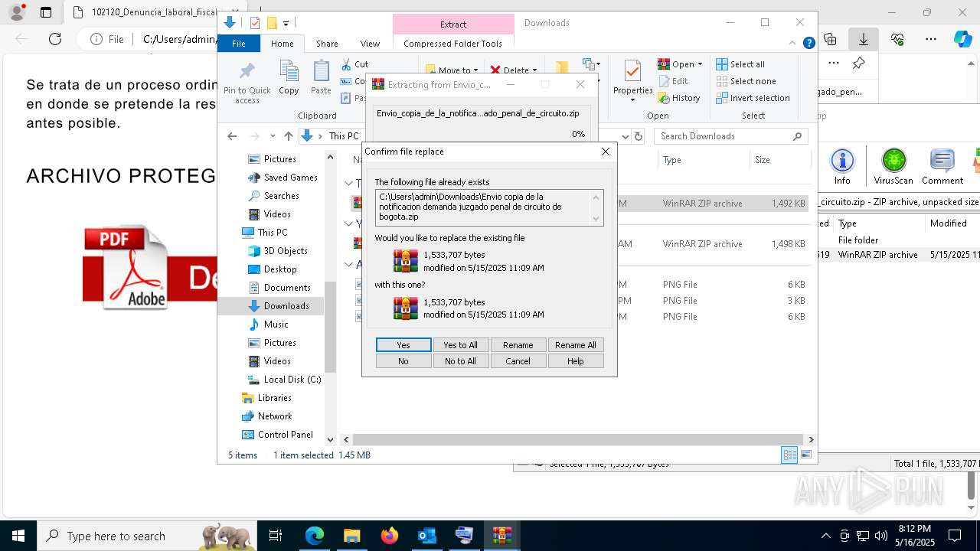
Task: Click the Copy ribbon icon
Action: point(289,78)
